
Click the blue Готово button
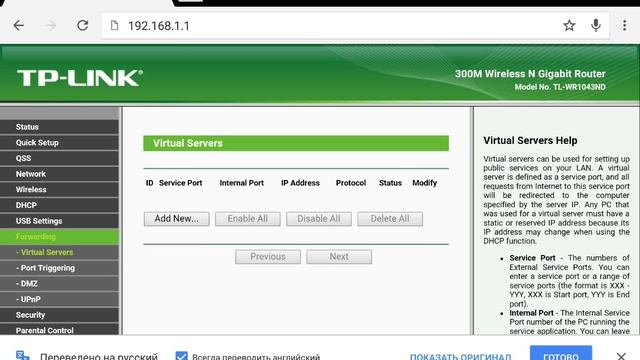tap(561, 353)
